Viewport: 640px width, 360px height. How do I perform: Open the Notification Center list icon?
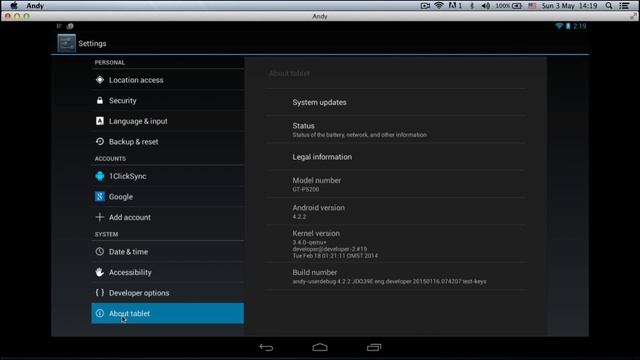[x=624, y=5]
